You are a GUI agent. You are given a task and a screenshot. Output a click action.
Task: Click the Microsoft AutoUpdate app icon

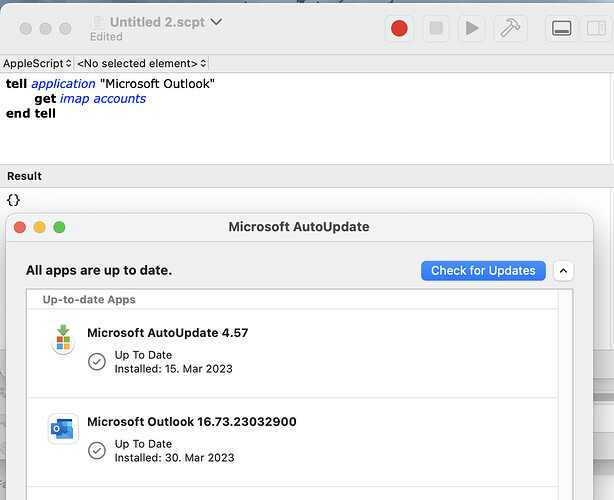[63, 340]
